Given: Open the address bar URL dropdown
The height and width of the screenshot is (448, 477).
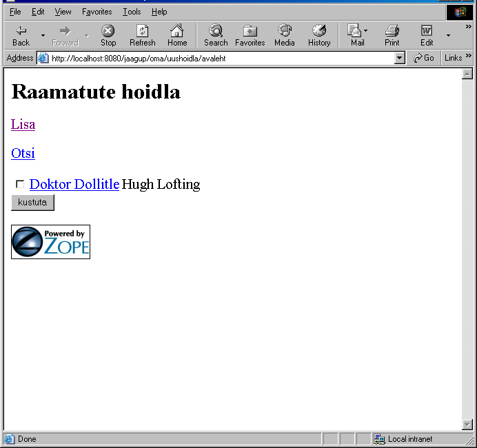Looking at the screenshot, I should (400, 58).
